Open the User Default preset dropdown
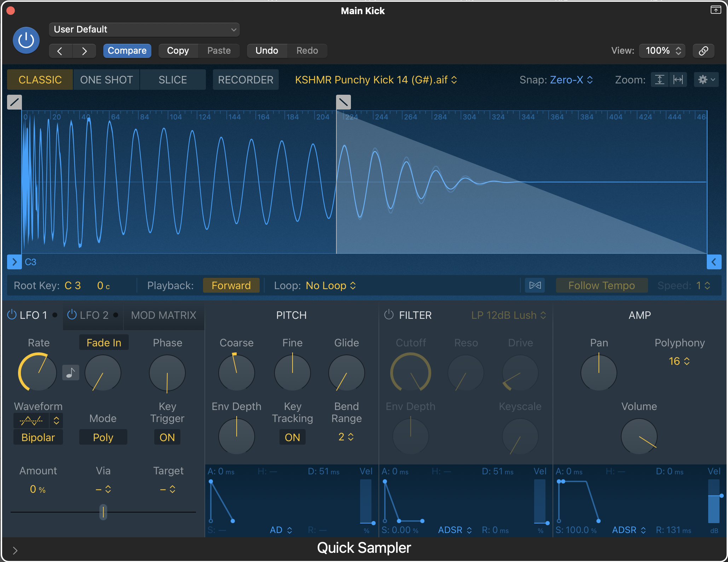This screenshot has width=728, height=562. point(144,29)
